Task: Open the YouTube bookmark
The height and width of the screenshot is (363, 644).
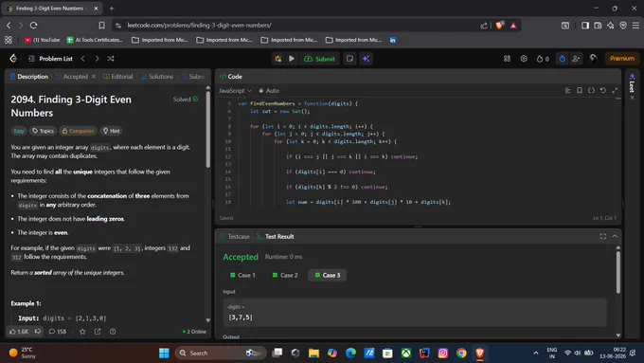Action: (x=42, y=40)
